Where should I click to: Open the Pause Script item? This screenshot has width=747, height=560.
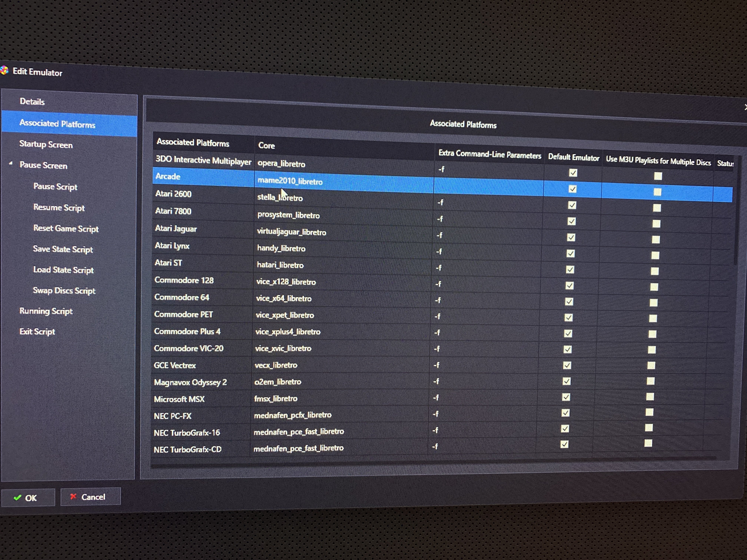[x=55, y=187]
